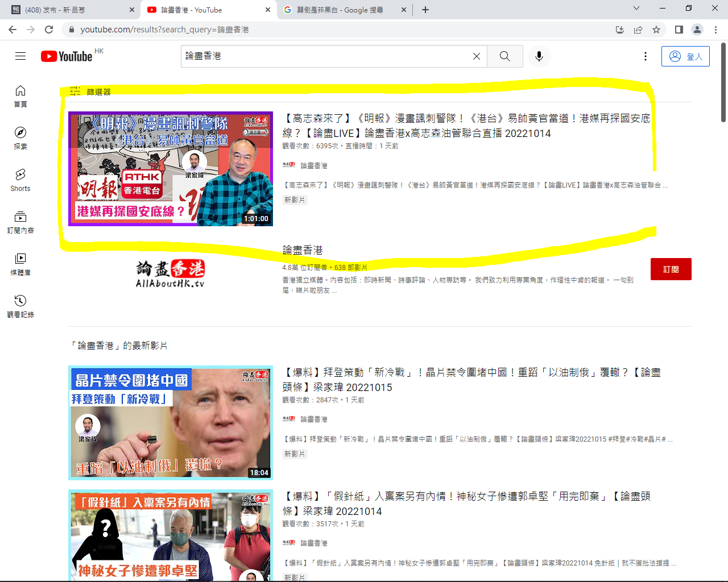This screenshot has width=728, height=582.
Task: Open the search filters (篩選器)
Action: pyautogui.click(x=90, y=92)
